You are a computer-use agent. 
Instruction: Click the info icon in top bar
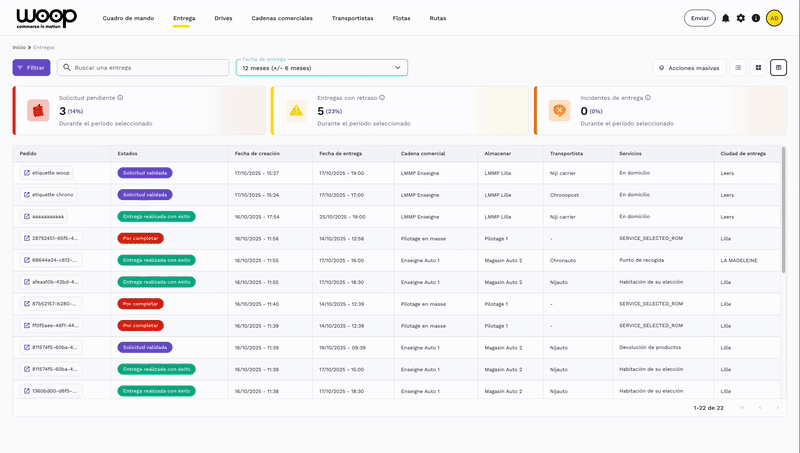tap(756, 18)
